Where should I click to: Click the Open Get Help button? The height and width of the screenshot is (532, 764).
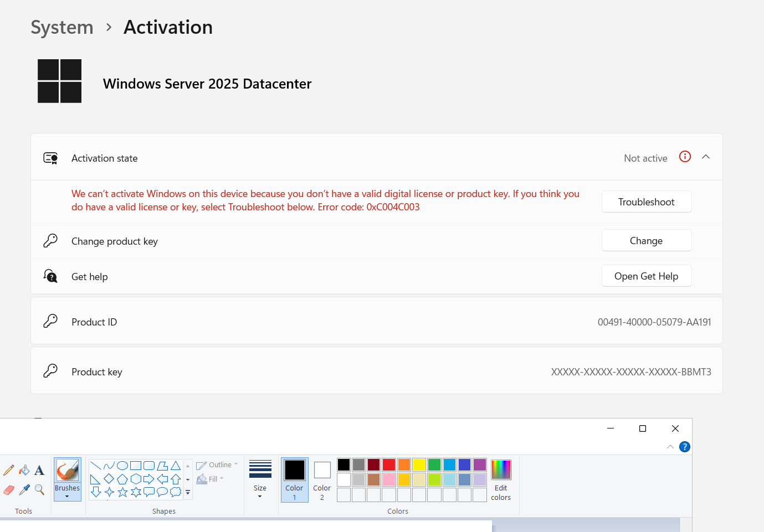(647, 276)
